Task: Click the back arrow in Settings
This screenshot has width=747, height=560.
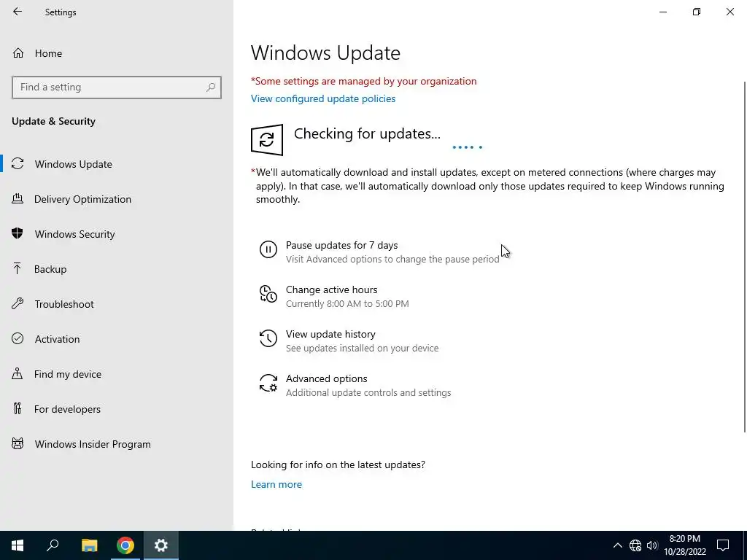Action: tap(18, 12)
